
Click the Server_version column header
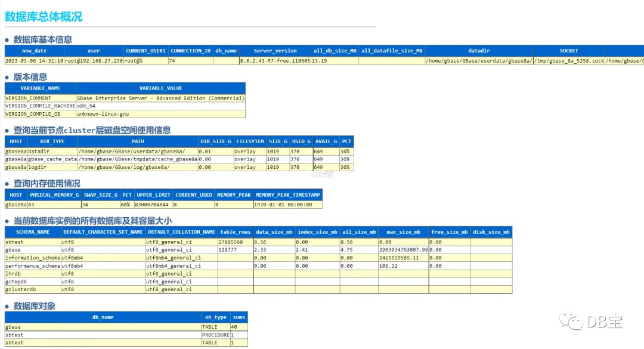[275, 51]
